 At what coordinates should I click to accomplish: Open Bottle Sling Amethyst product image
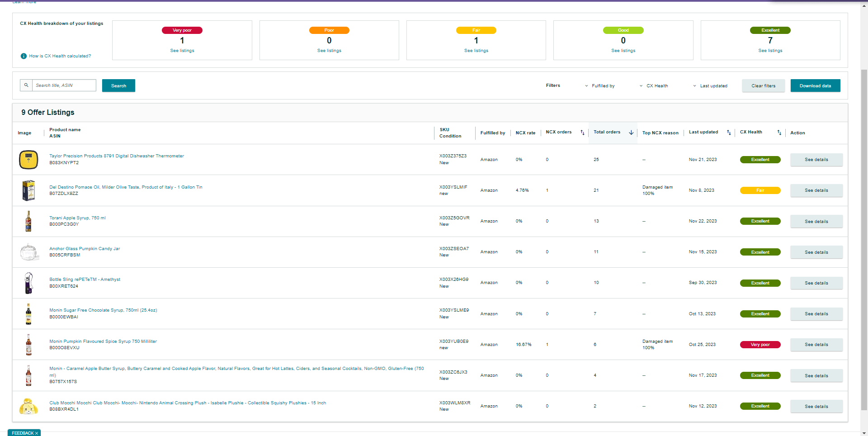click(x=28, y=283)
